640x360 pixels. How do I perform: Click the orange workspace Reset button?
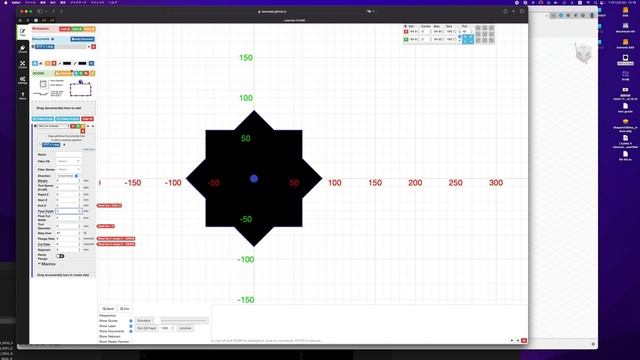pyautogui.click(x=89, y=29)
